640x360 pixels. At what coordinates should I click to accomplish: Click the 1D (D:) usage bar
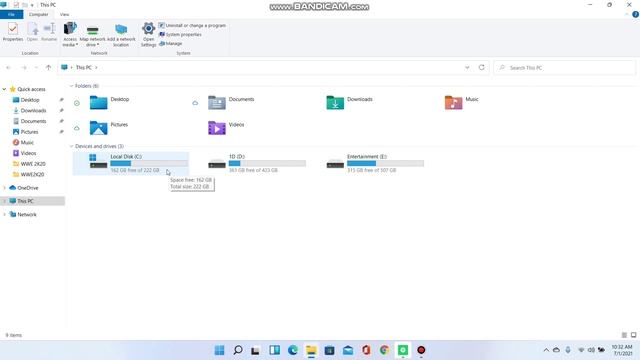pyautogui.click(x=267, y=163)
